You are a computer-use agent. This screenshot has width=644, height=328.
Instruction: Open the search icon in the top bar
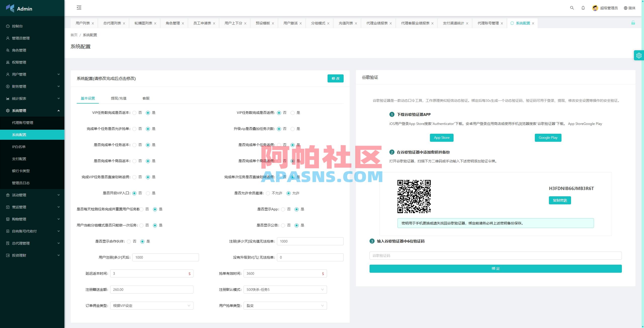coord(572,8)
